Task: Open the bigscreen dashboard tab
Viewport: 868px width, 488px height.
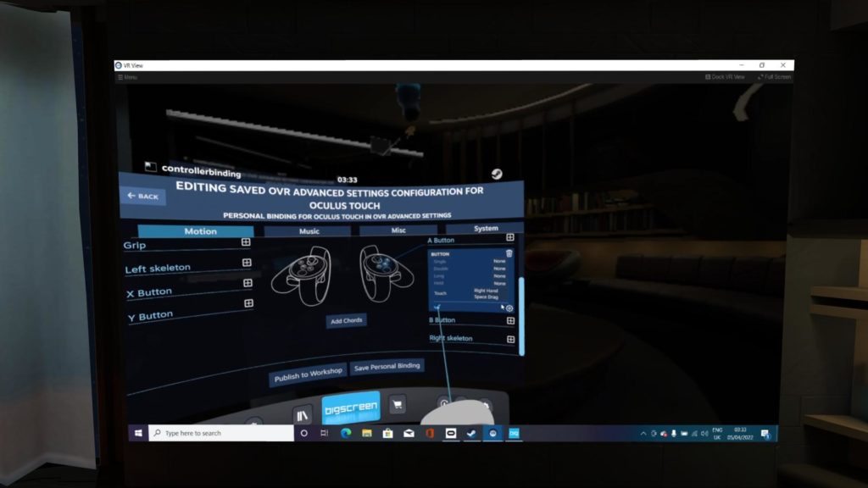Action: tap(351, 408)
